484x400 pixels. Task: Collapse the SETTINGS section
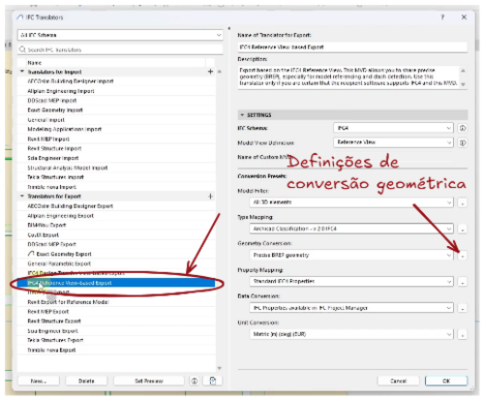[x=242, y=115]
